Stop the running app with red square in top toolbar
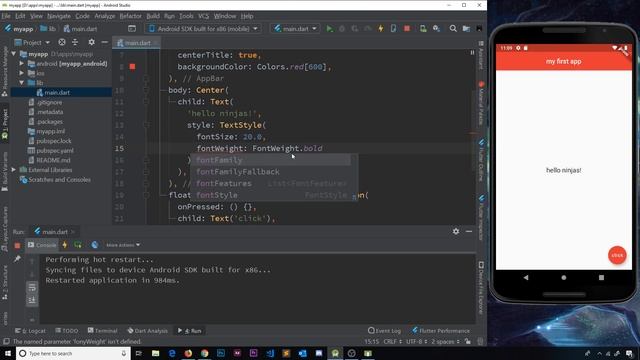This screenshot has width=640, height=360. (407, 29)
